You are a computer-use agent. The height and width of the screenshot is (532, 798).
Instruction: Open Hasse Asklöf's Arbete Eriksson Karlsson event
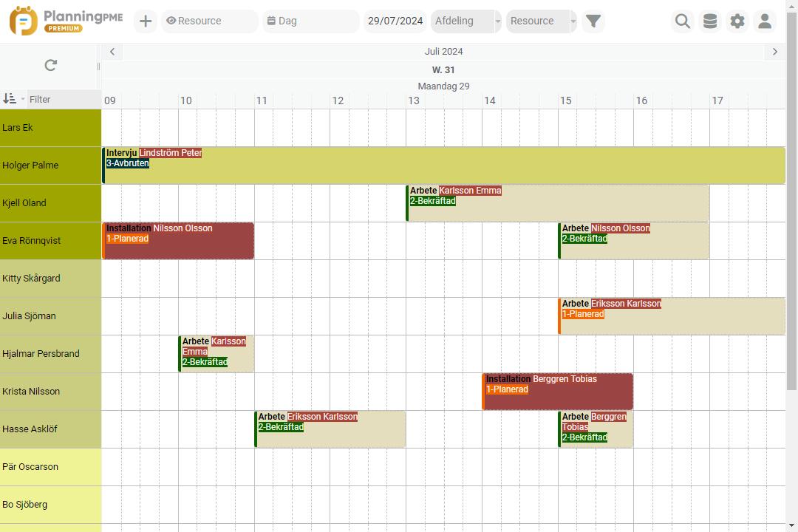[330, 429]
